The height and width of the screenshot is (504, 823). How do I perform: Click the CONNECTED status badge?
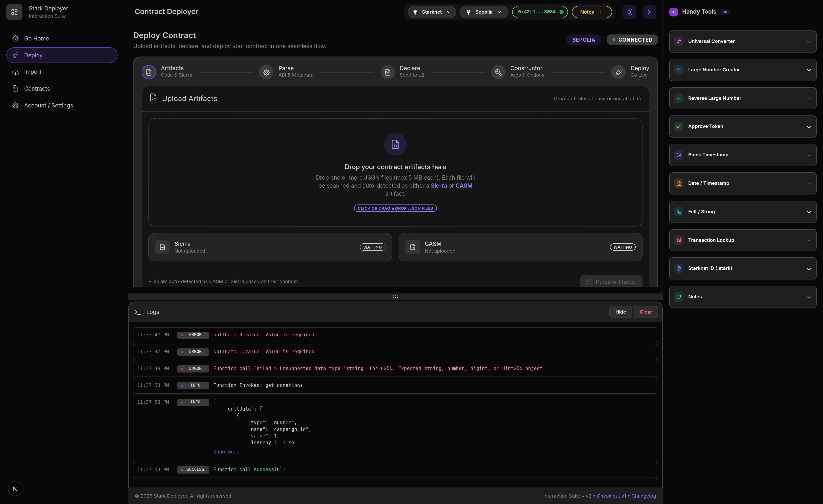click(632, 40)
